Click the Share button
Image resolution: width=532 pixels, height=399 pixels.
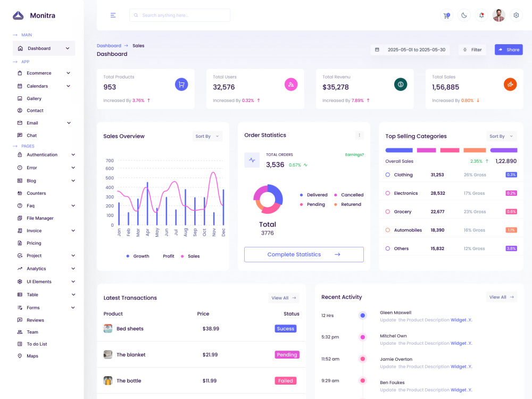[509, 49]
